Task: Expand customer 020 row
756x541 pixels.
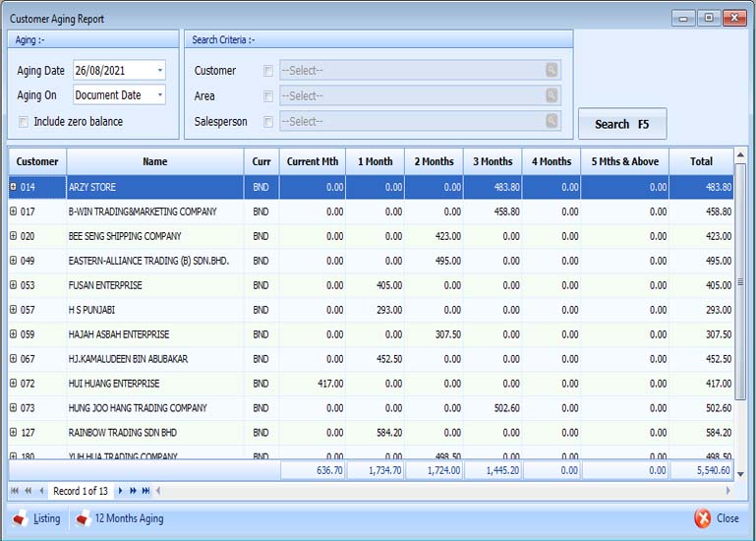Action: [x=14, y=235]
